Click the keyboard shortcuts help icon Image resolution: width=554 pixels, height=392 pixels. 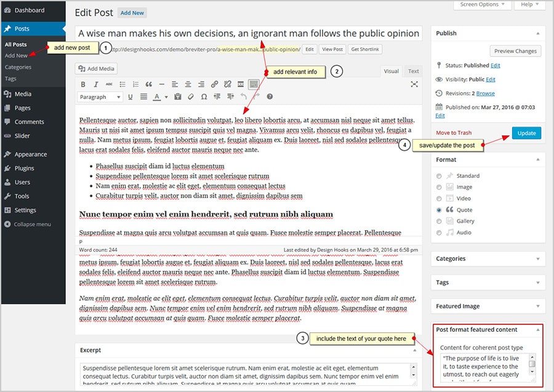270,97
